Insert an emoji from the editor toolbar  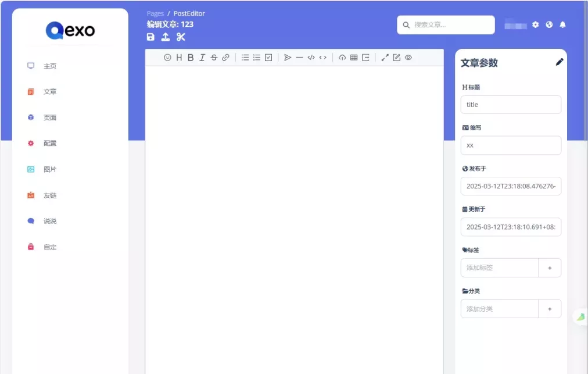click(x=167, y=58)
